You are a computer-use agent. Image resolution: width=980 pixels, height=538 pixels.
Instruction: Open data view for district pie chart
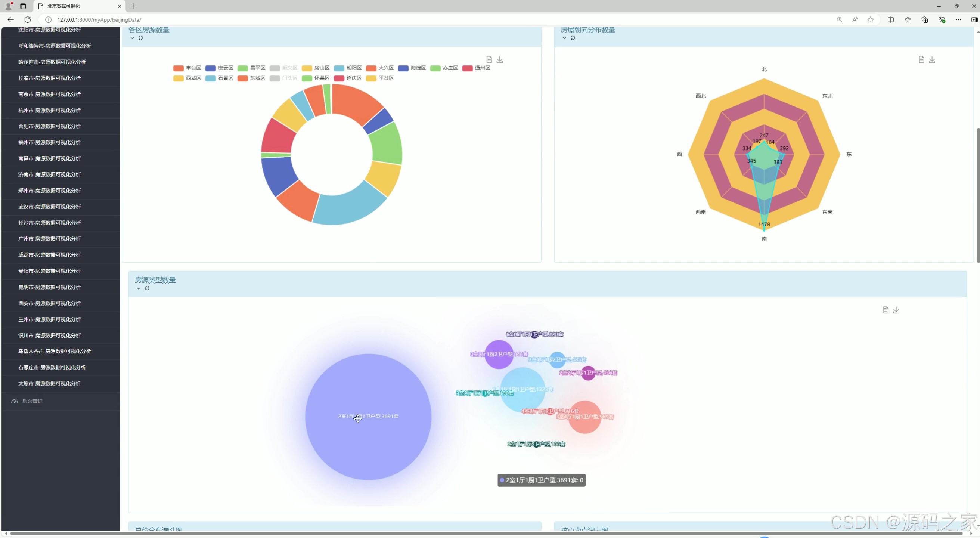pos(489,59)
